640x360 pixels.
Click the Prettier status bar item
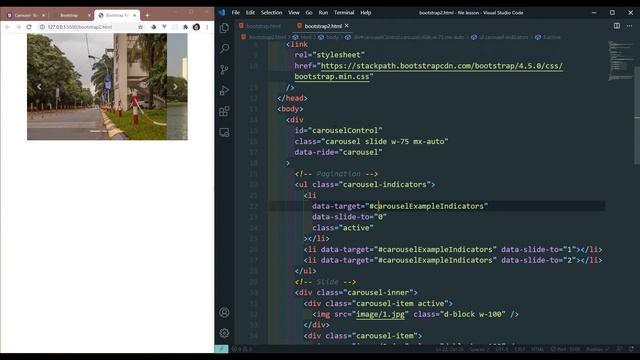point(597,349)
